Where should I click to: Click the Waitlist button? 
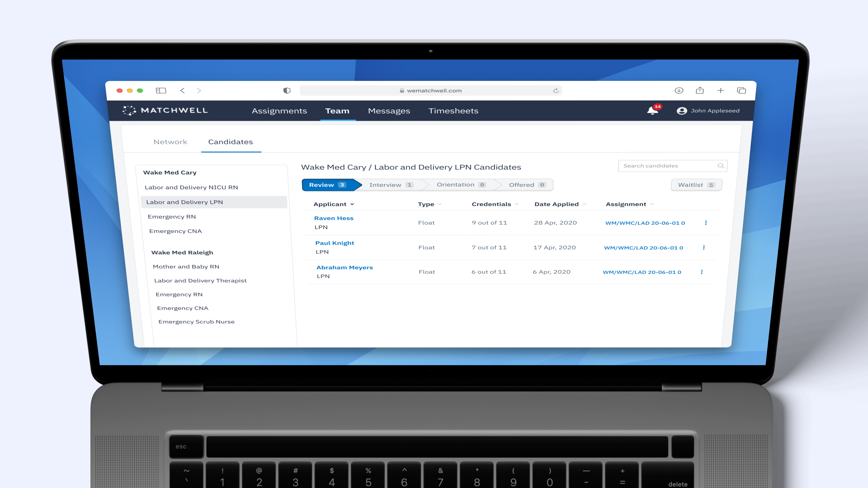coord(696,185)
